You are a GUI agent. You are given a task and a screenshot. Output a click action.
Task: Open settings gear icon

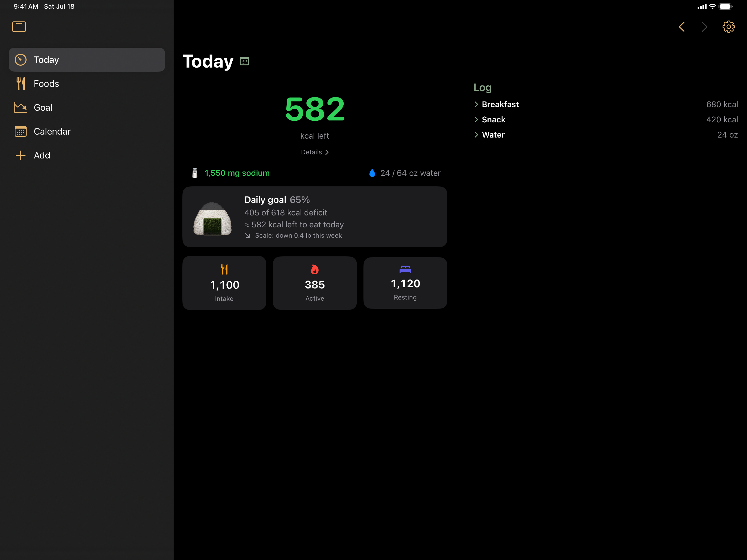click(x=729, y=27)
